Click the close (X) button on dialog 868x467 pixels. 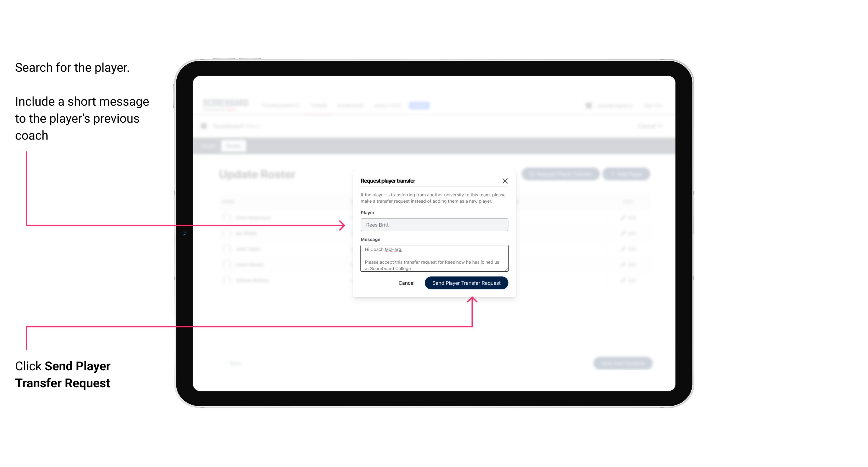click(x=505, y=181)
